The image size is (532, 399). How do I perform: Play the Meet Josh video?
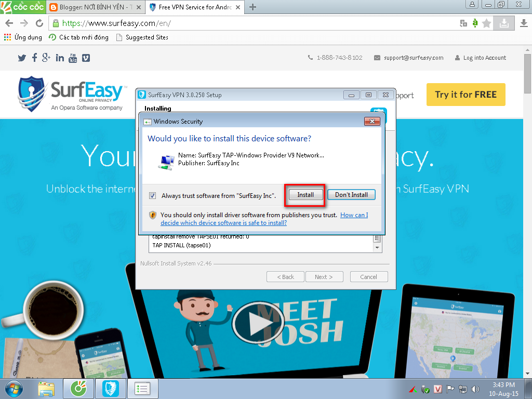coord(258,322)
